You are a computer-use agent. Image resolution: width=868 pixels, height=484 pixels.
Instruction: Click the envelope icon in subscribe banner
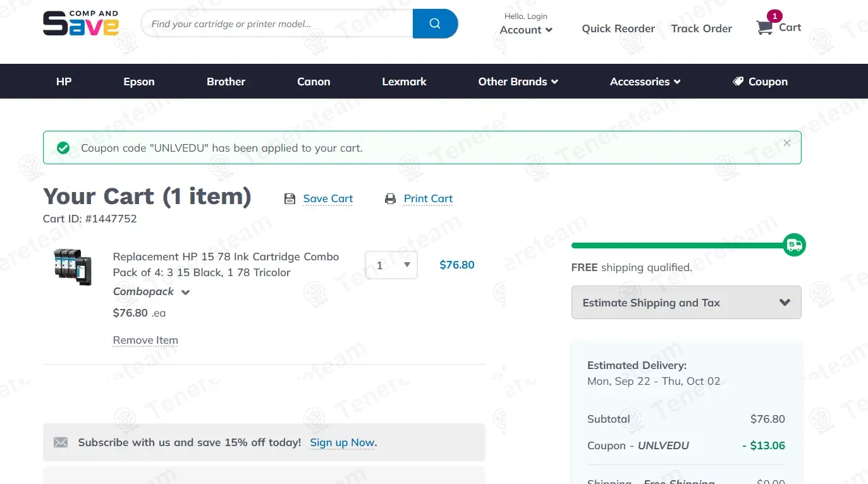click(61, 442)
